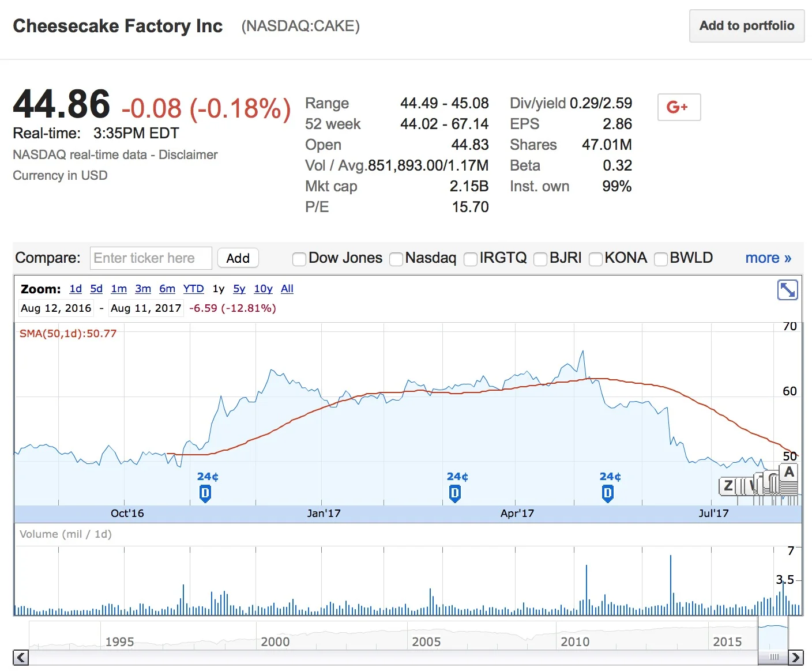This screenshot has height=672, width=812.
Task: Set zoom to 1d
Action: (76, 289)
